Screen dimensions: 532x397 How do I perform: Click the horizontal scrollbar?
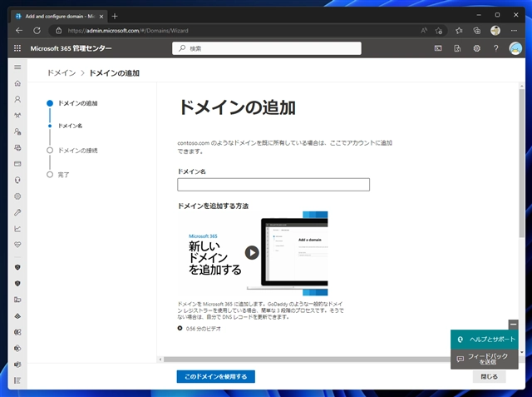307,359
